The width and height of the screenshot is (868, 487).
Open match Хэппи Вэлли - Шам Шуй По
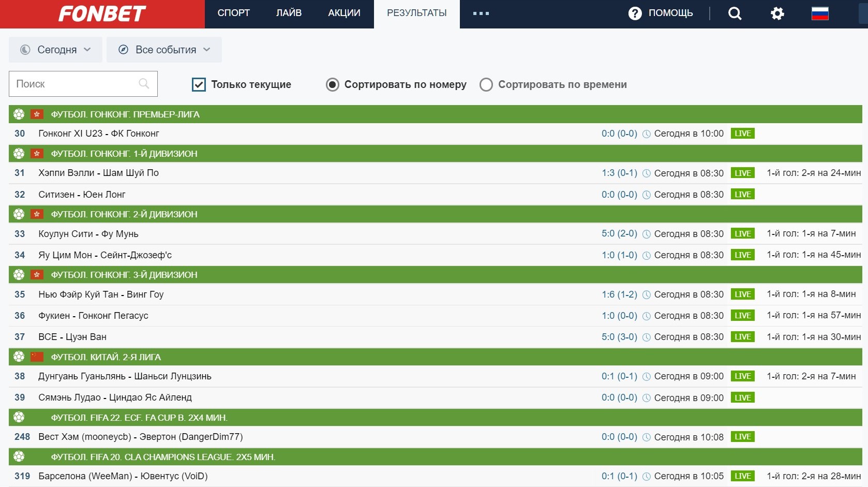click(98, 173)
